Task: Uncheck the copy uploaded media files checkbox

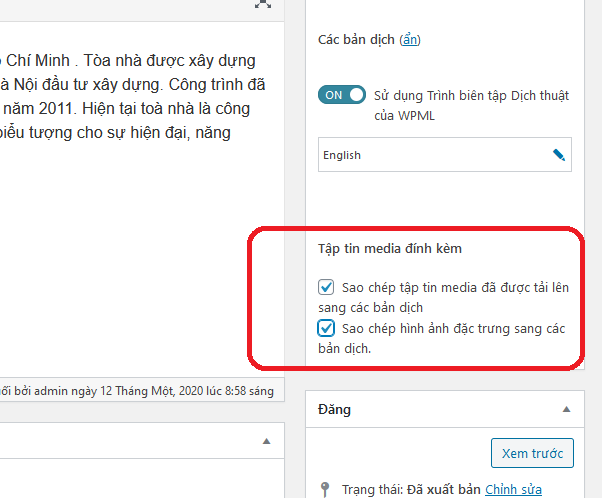Action: (x=326, y=287)
